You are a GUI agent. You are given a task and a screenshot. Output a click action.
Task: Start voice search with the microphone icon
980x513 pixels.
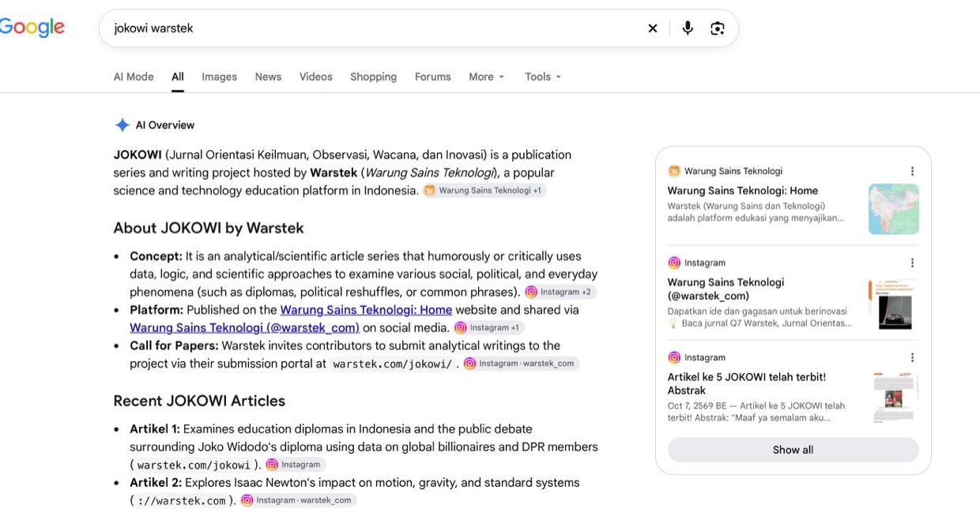pyautogui.click(x=688, y=28)
